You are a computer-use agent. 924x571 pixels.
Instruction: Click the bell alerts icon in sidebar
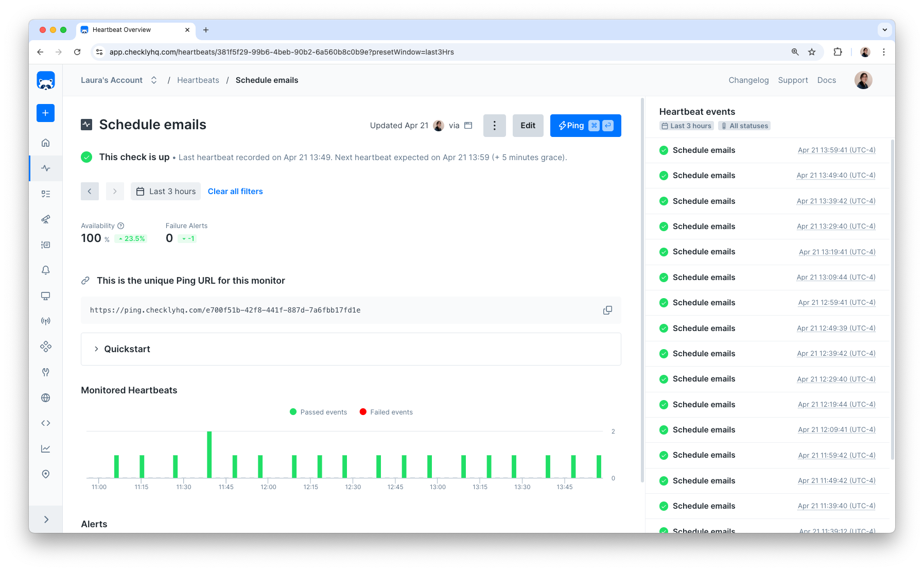(x=45, y=270)
